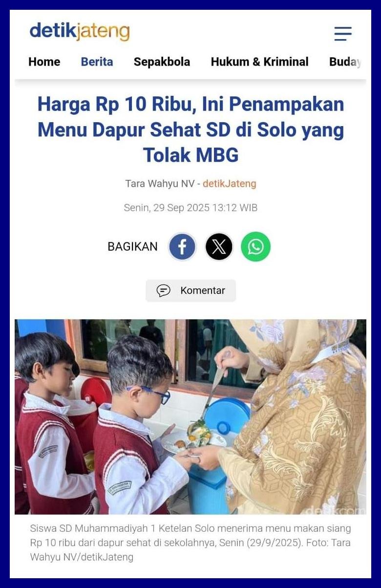Open the article photo of students
The image size is (381, 588).
[x=190, y=417]
